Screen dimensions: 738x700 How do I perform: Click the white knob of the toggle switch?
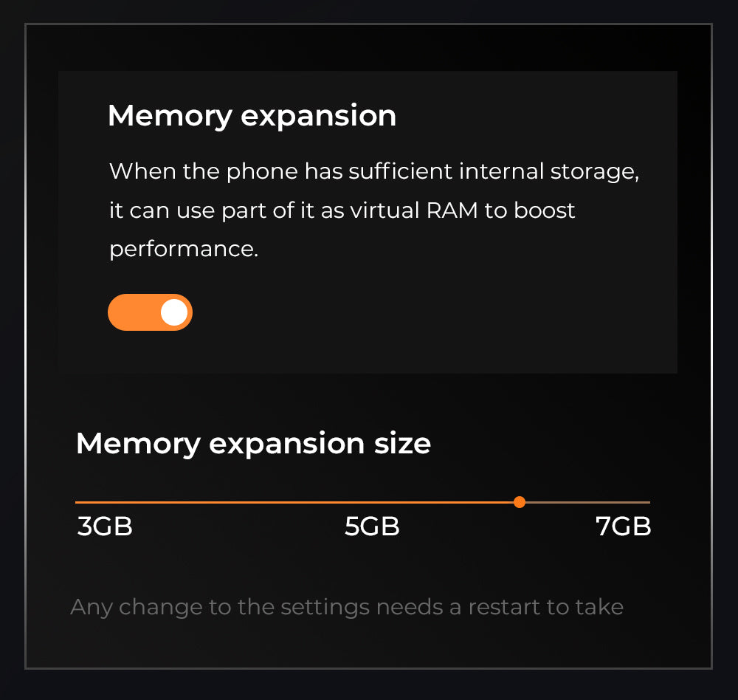174,312
